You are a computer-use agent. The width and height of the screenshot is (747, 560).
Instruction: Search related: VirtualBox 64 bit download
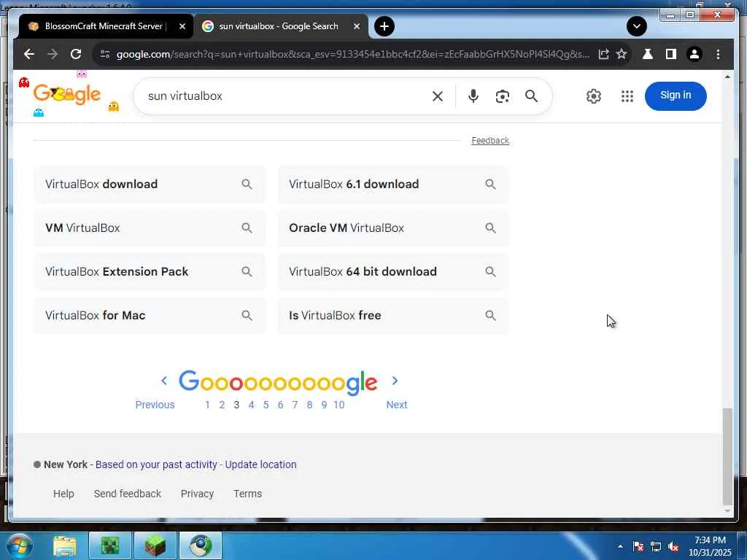click(393, 272)
